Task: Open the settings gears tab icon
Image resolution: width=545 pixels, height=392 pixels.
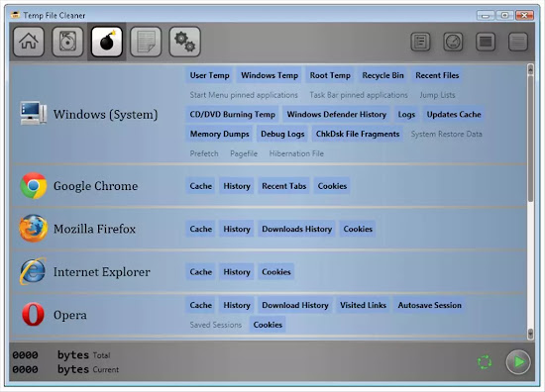Action: (184, 42)
